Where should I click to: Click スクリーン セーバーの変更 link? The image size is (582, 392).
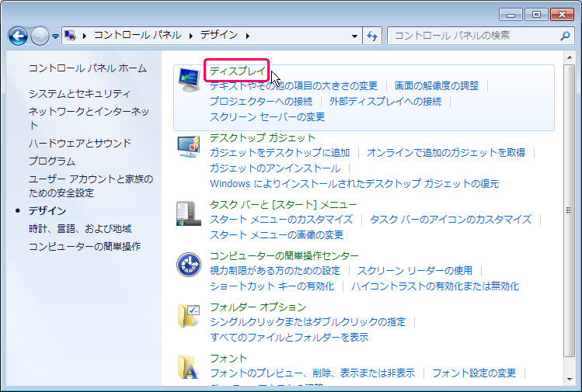(267, 116)
